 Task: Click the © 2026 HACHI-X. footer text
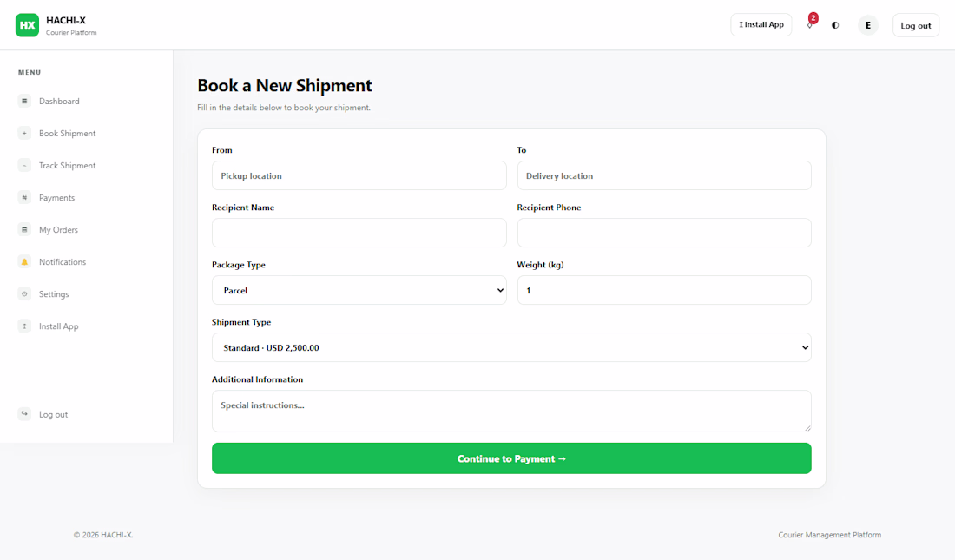coord(103,535)
